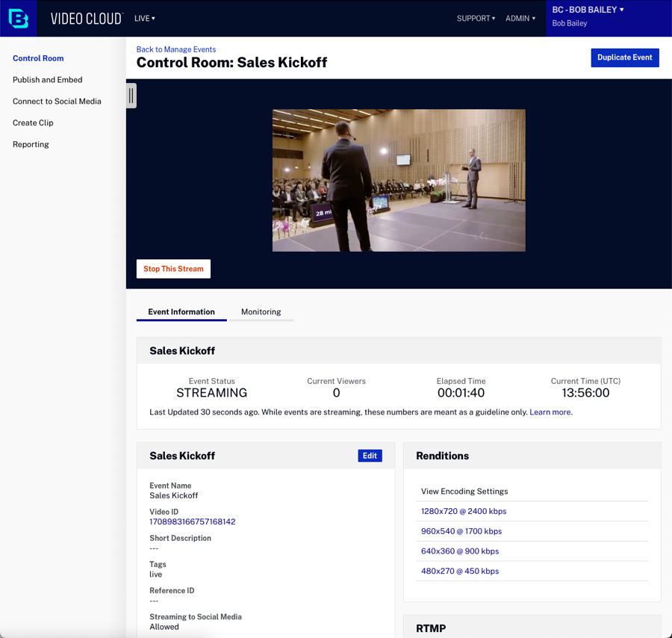Open the ADMIN dropdown menu

(520, 19)
